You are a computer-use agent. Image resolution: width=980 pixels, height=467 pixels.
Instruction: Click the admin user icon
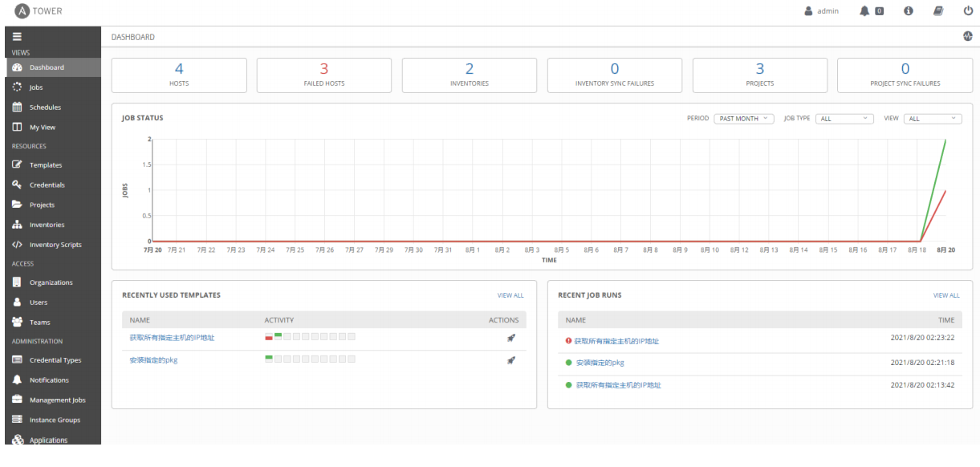click(808, 10)
